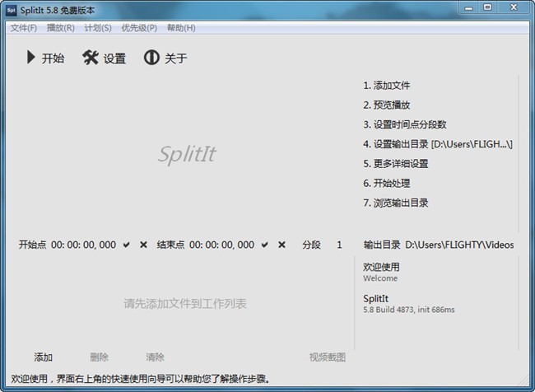Click the 开始点 label

[32, 245]
